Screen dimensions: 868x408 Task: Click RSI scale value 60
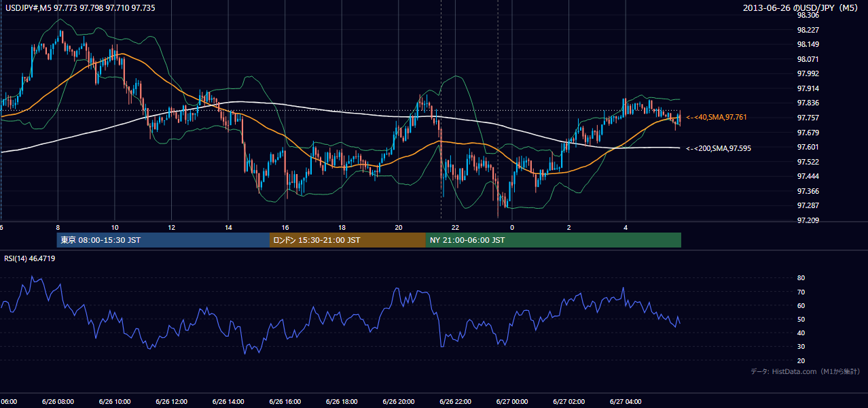[x=801, y=305]
